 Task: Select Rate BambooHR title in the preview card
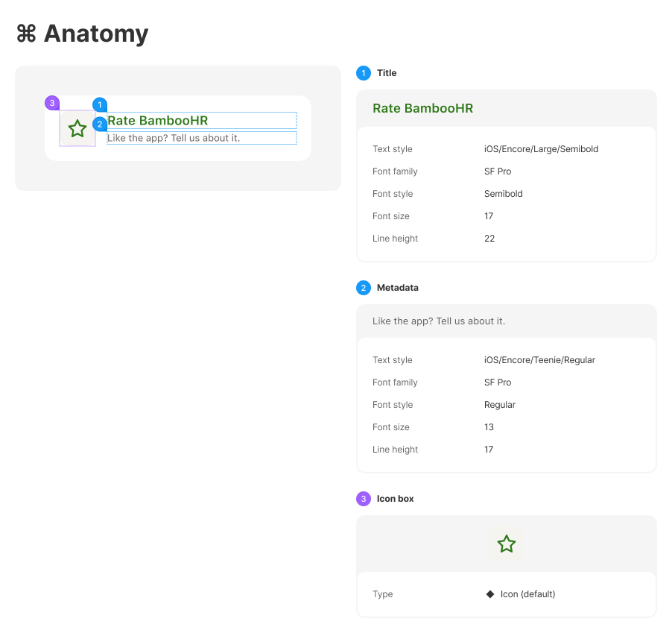point(158,121)
